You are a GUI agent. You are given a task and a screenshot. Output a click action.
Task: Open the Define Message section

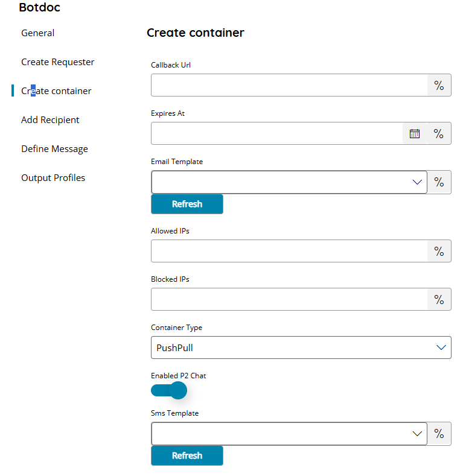tap(54, 149)
